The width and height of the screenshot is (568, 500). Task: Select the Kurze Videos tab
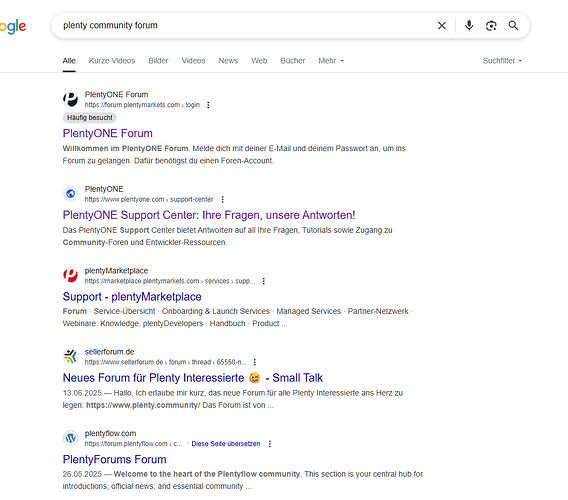click(x=112, y=61)
